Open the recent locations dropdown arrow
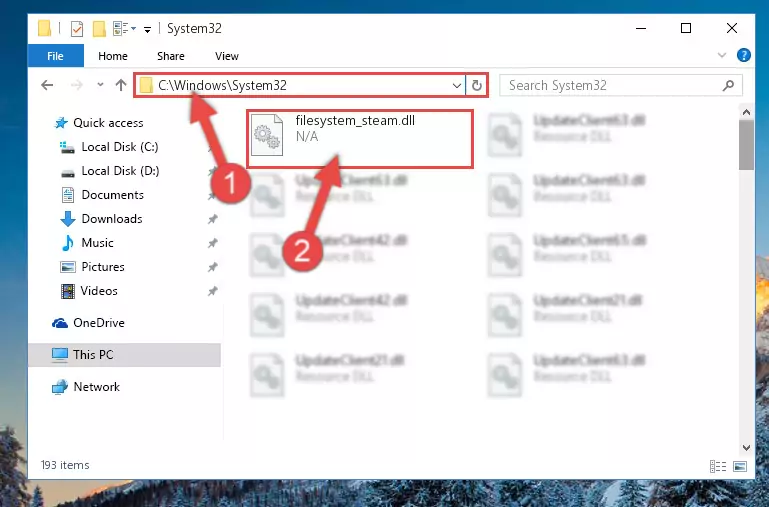 point(100,85)
